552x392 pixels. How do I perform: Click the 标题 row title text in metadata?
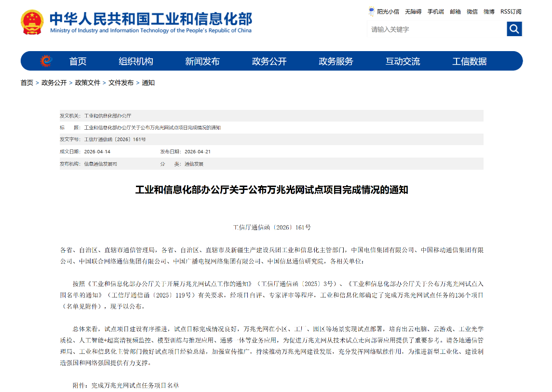click(x=152, y=128)
